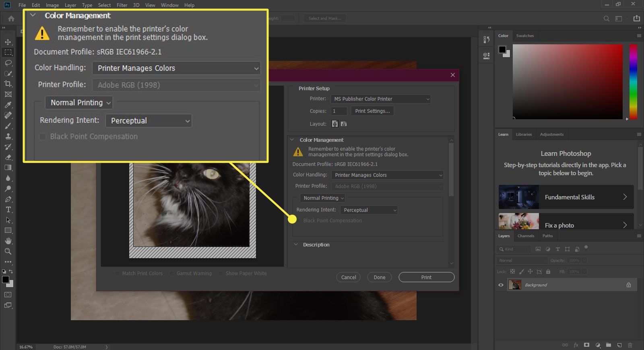The image size is (644, 350).
Task: Select the Eraser tool
Action: (x=8, y=157)
